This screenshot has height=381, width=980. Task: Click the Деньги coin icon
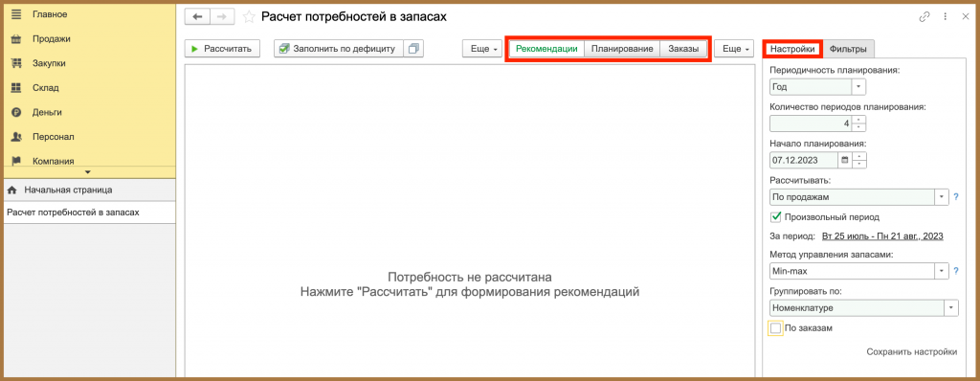point(17,113)
